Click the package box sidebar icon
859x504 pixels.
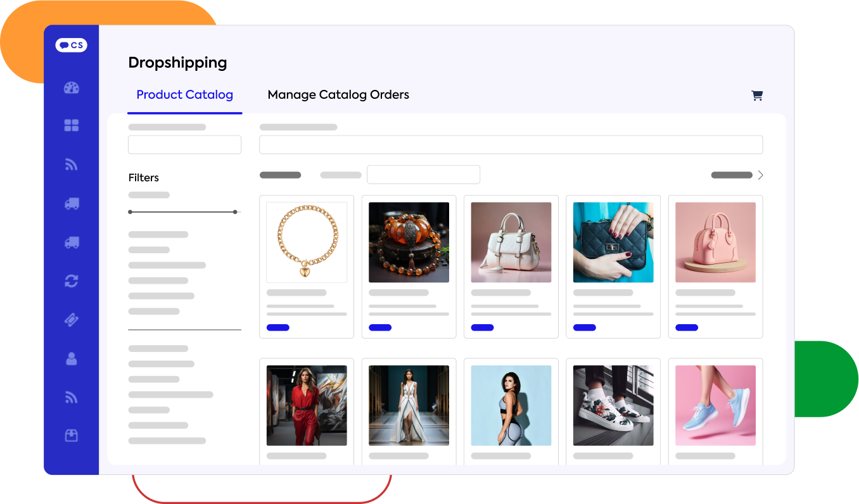72,436
